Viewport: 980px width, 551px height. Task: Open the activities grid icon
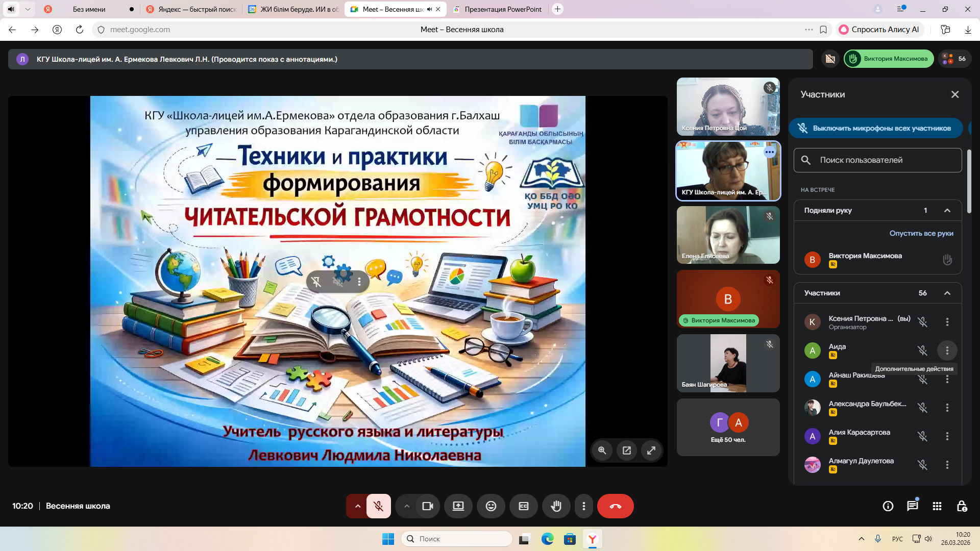[x=937, y=506]
